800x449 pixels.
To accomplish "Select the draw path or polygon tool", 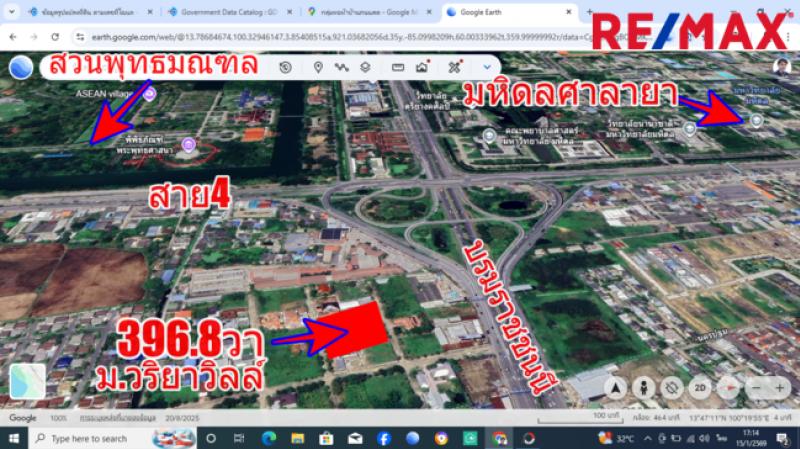I will coord(341,67).
